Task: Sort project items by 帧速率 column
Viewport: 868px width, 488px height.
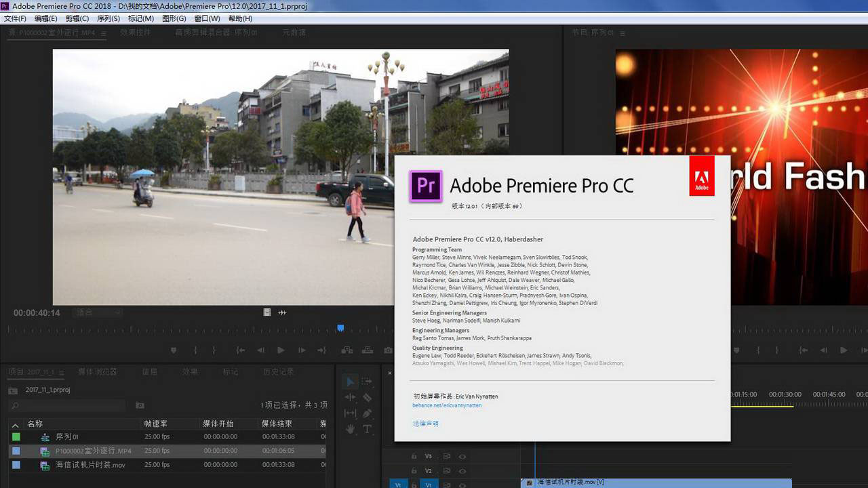Action: (157, 424)
